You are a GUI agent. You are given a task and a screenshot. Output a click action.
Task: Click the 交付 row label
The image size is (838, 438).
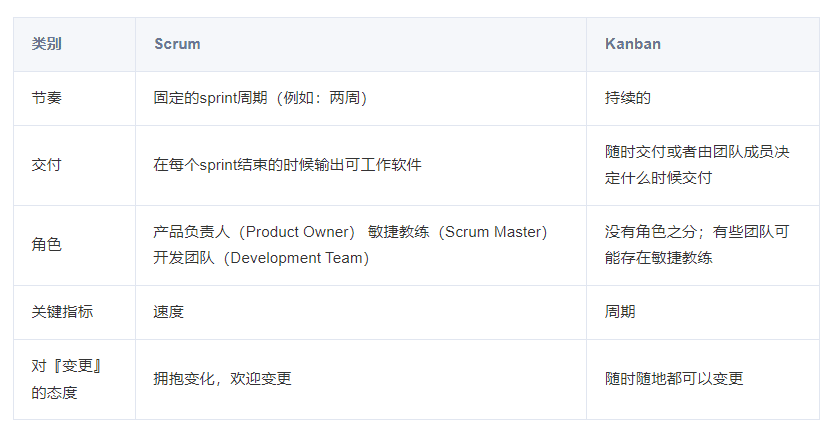coord(46,165)
